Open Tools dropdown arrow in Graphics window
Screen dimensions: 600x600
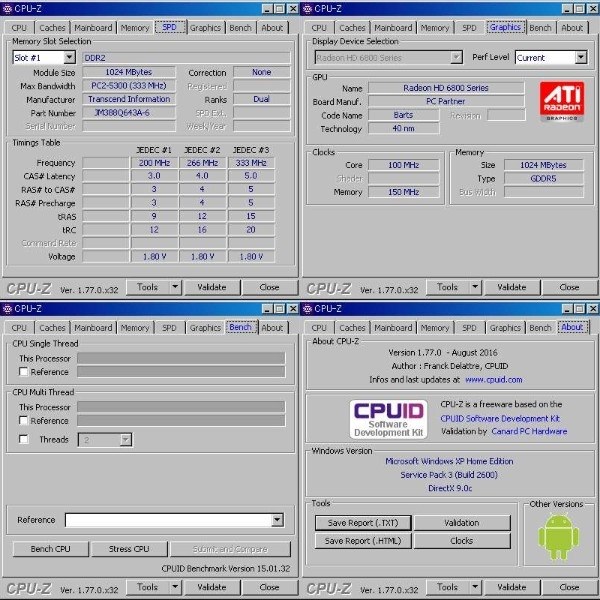pos(475,287)
